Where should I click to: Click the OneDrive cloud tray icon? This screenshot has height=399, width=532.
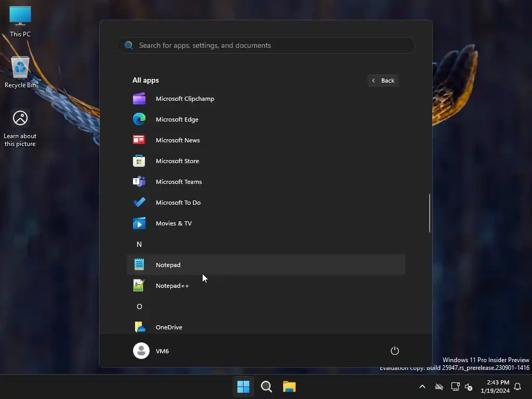[439, 387]
